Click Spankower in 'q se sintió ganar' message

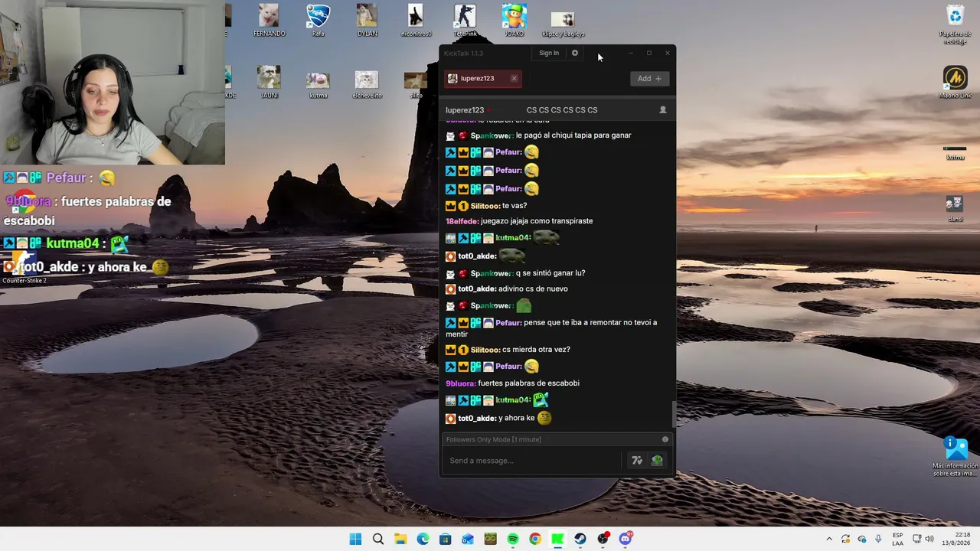click(x=491, y=273)
